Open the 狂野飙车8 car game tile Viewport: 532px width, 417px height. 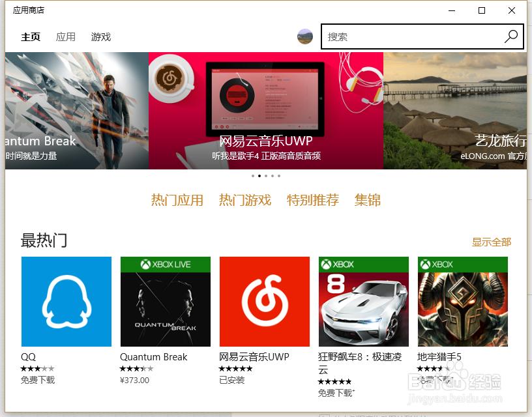[364, 302]
